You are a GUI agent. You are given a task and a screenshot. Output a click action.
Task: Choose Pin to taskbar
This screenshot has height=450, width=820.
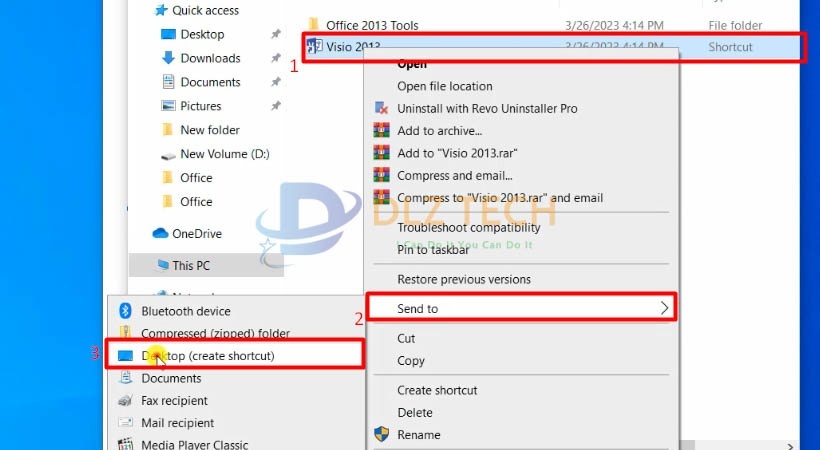tap(433, 250)
